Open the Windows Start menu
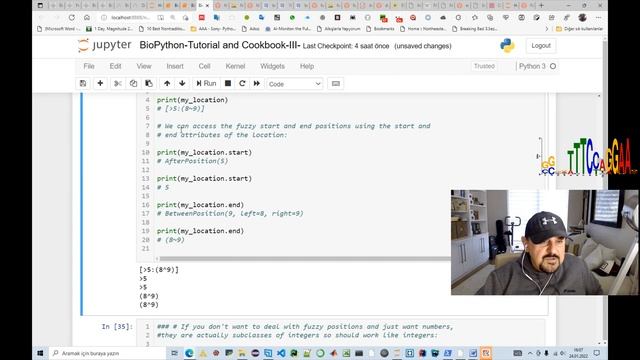Screen dimensions: 640x360 (x=40, y=353)
